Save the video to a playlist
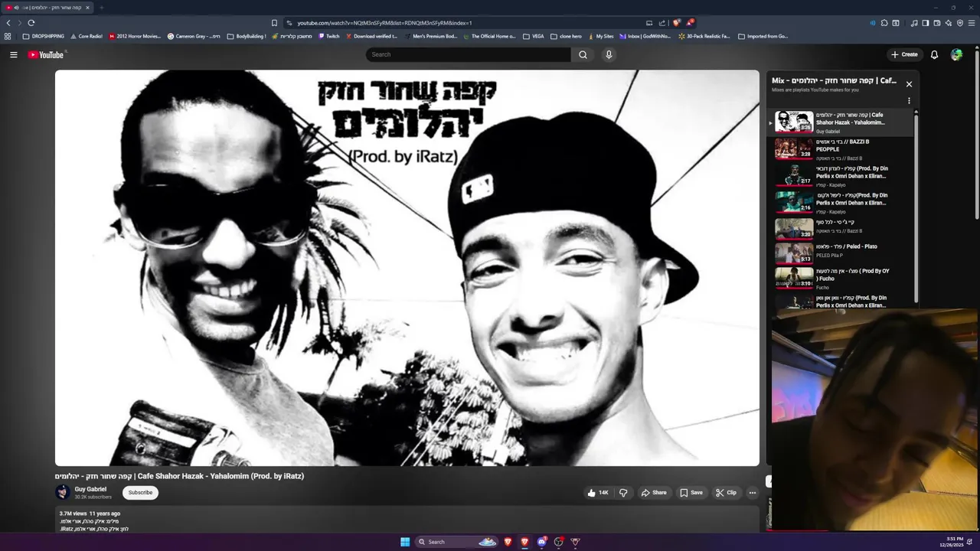The image size is (980, 551). (x=691, y=493)
